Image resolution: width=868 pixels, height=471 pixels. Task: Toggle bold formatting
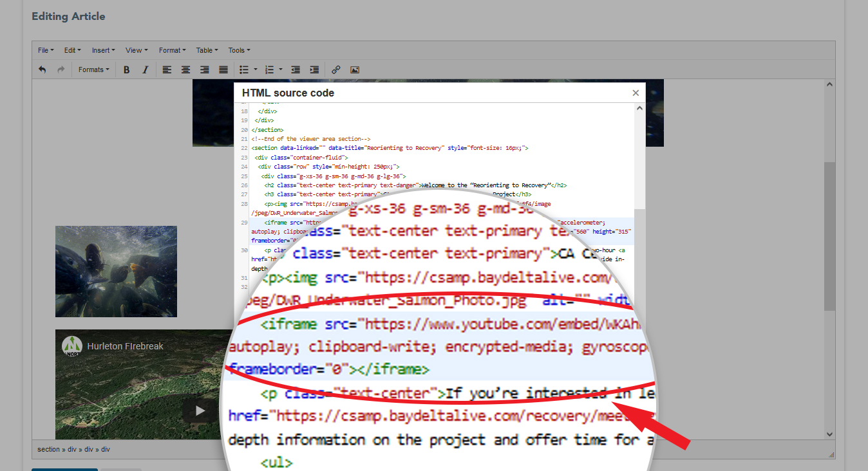coord(127,69)
